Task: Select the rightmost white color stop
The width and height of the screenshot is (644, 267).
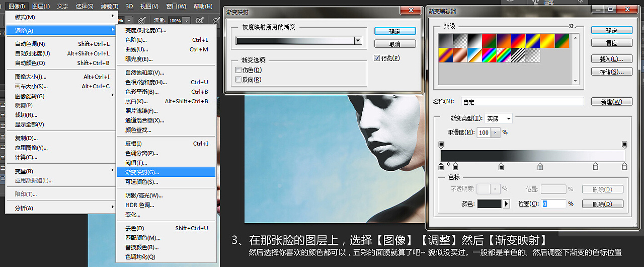Action: [x=625, y=166]
